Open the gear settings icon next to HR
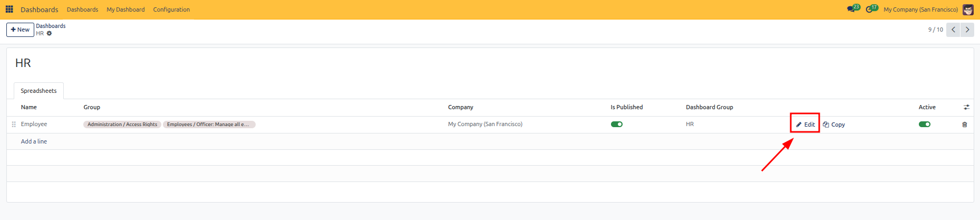This screenshot has width=980, height=220. coord(49,33)
